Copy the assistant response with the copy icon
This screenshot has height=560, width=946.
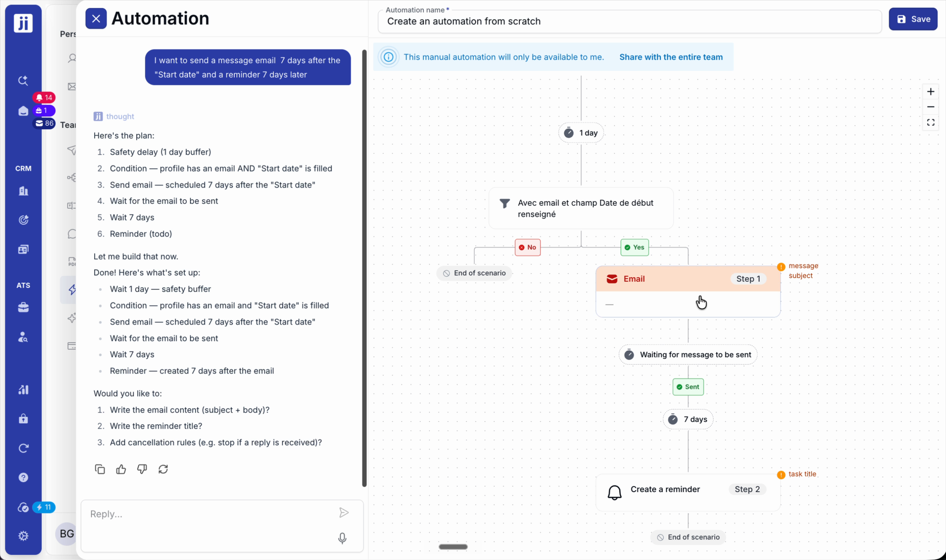[x=100, y=469]
